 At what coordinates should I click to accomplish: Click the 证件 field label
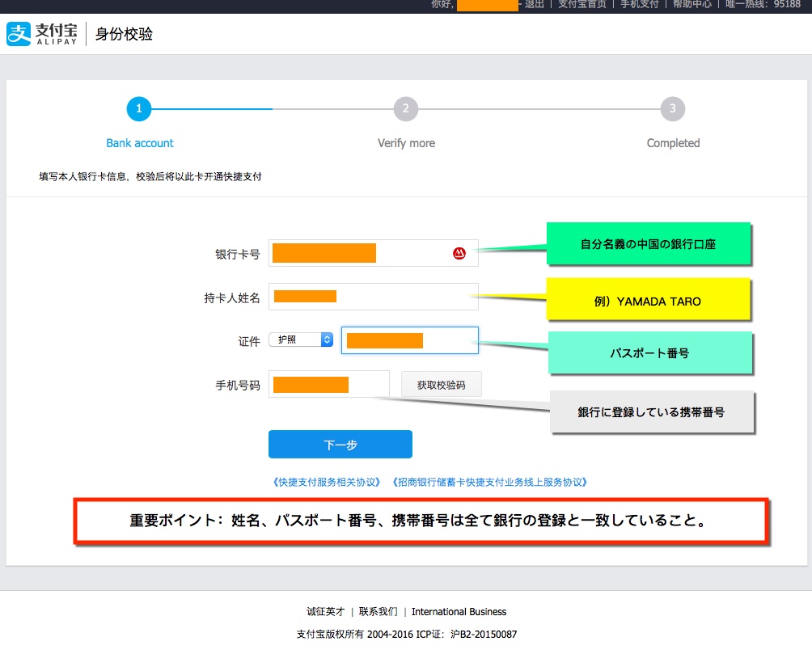point(249,341)
